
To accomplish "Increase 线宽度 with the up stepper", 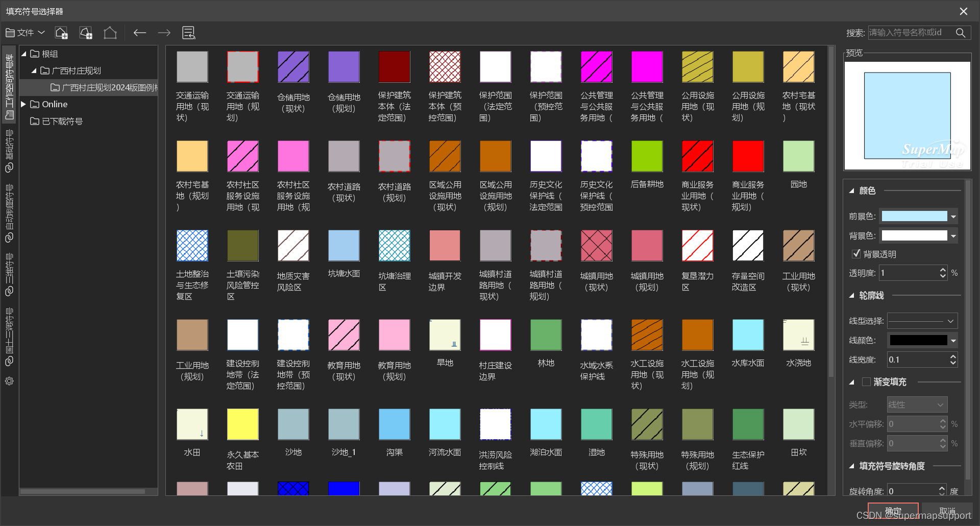I will click(x=953, y=356).
